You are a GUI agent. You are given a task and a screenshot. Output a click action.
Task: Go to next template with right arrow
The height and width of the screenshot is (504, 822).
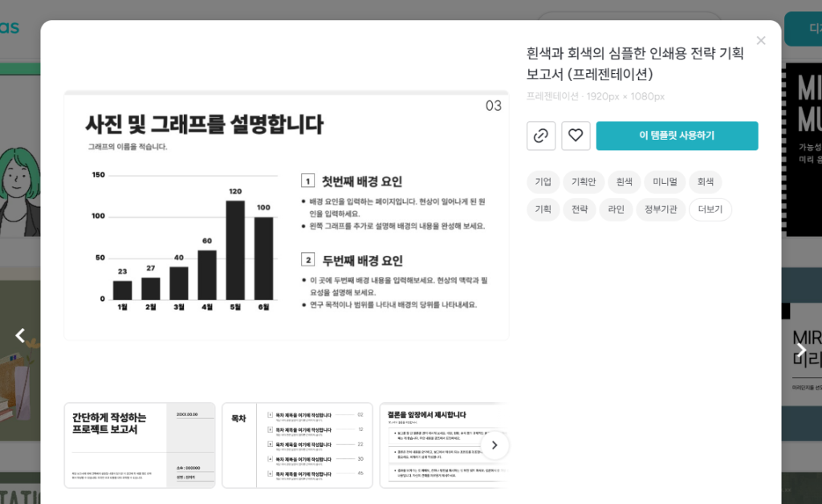click(800, 349)
